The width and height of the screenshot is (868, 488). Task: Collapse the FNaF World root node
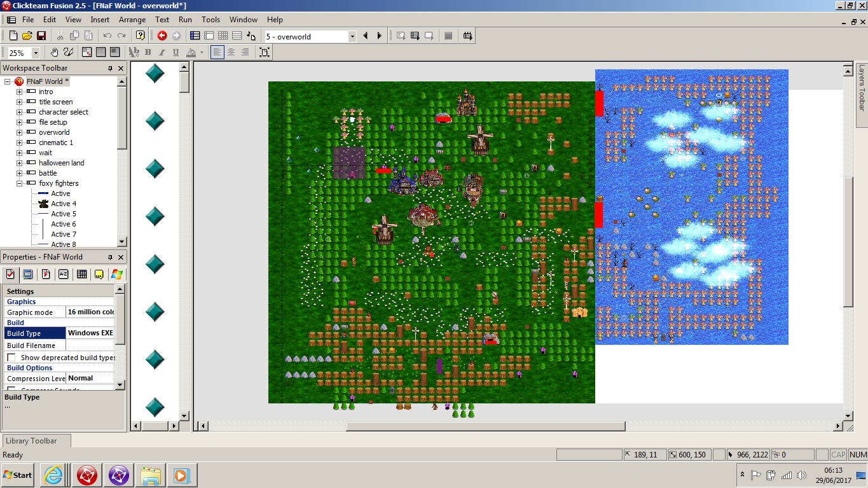click(8, 81)
